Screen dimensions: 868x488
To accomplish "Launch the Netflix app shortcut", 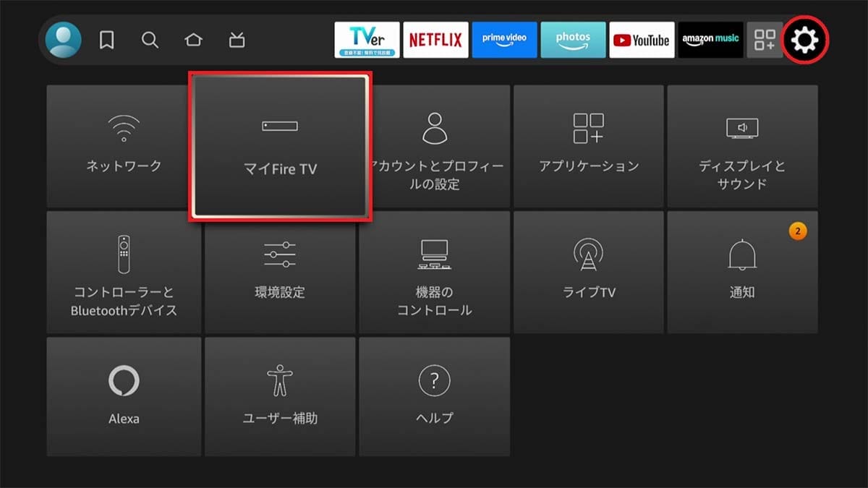I will (x=435, y=40).
